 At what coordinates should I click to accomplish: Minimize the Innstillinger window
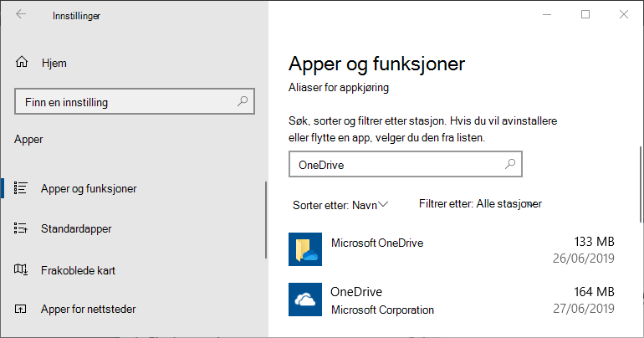(x=547, y=14)
